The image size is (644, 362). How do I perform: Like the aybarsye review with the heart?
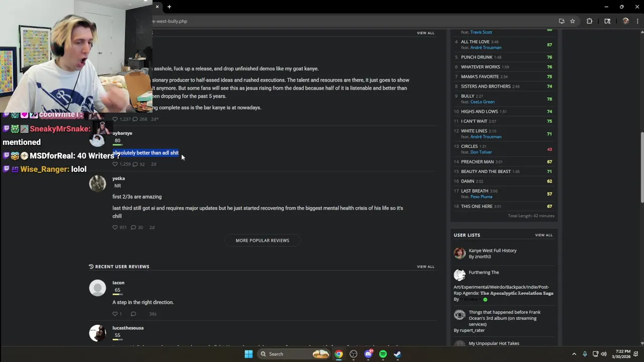[x=115, y=164]
